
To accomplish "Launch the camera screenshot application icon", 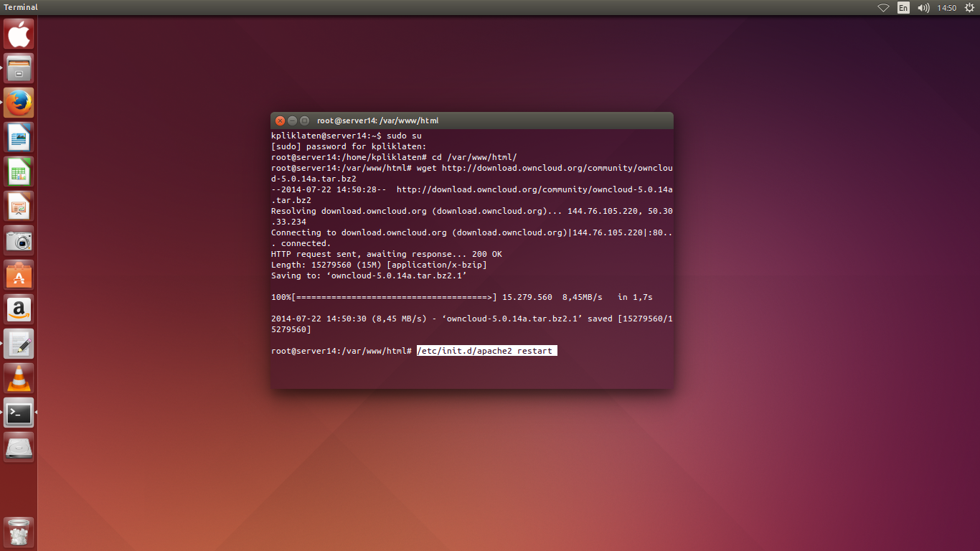I will (19, 240).
